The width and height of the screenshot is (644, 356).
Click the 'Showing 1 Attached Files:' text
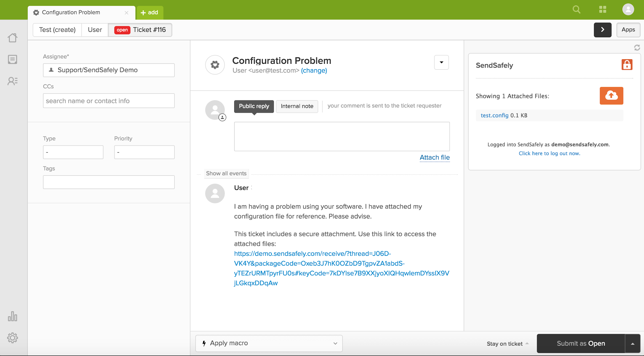[x=512, y=96]
